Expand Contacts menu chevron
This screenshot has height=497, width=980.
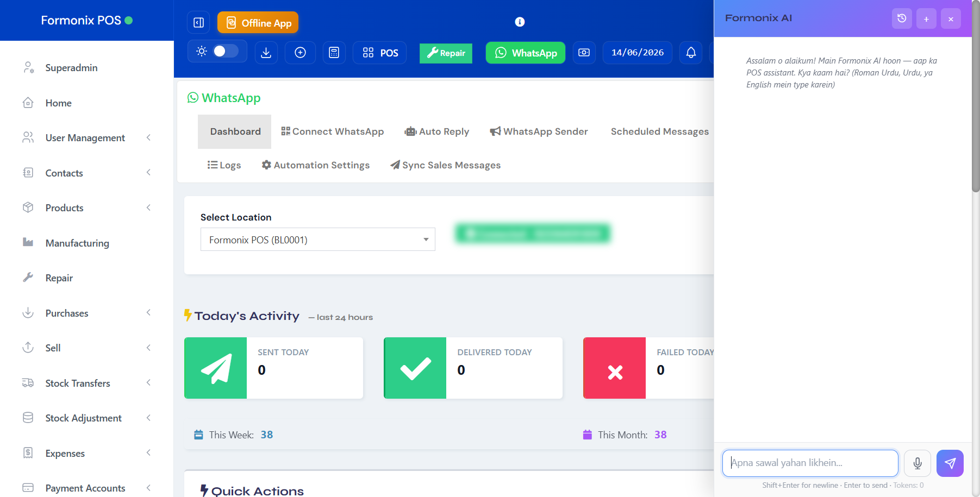[x=148, y=173]
